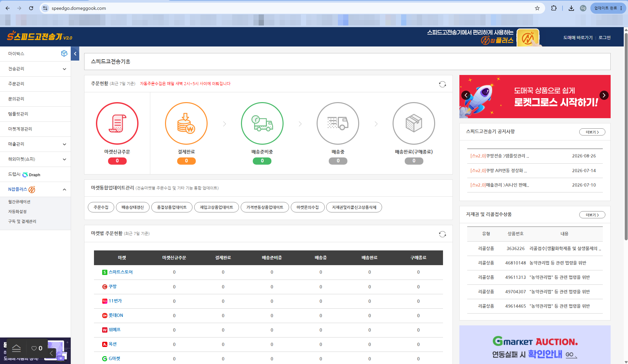Click the 지재권및리콜신고상품삭제 button
This screenshot has width=628, height=364.
(x=354, y=207)
